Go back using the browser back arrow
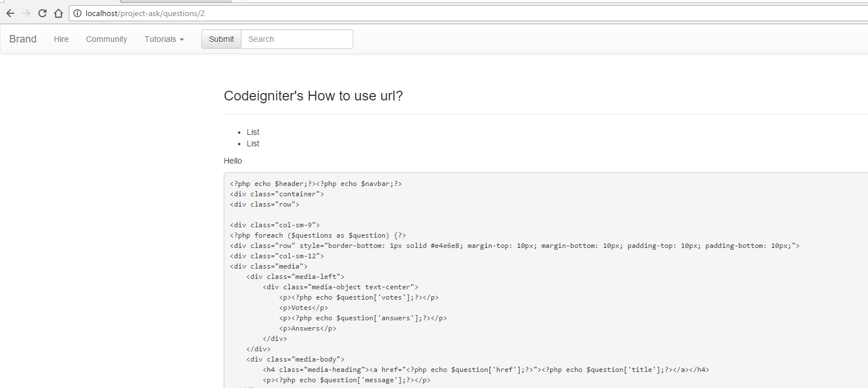This screenshot has height=388, width=868. 10,13
